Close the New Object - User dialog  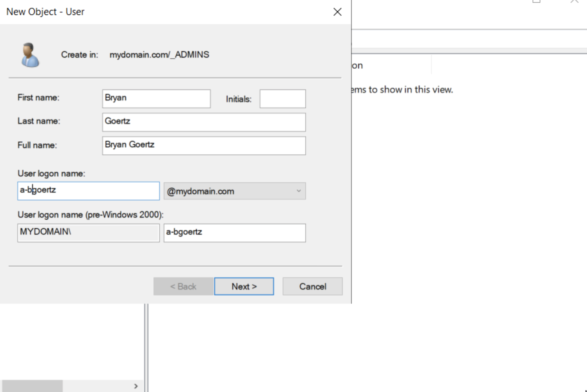point(337,12)
